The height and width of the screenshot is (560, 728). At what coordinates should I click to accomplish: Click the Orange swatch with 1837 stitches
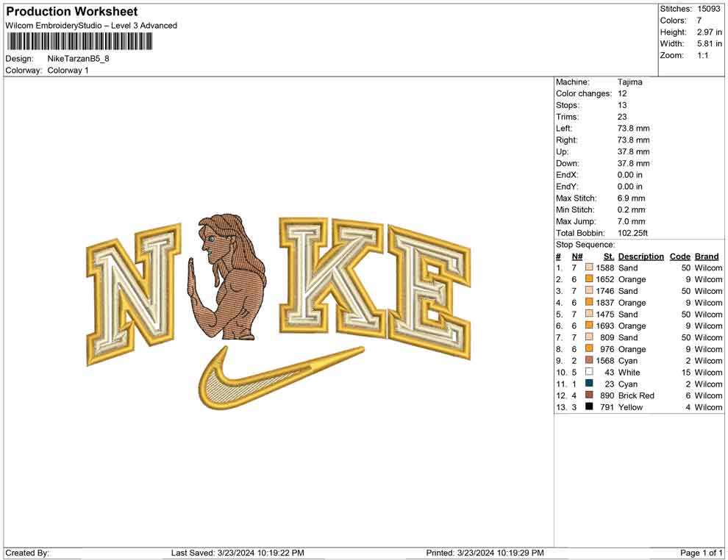(589, 302)
